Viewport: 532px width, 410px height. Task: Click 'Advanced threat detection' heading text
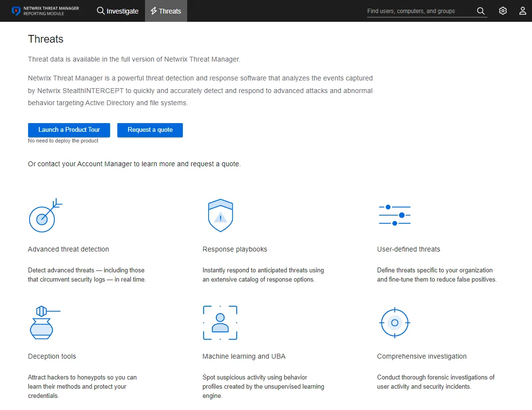point(68,249)
